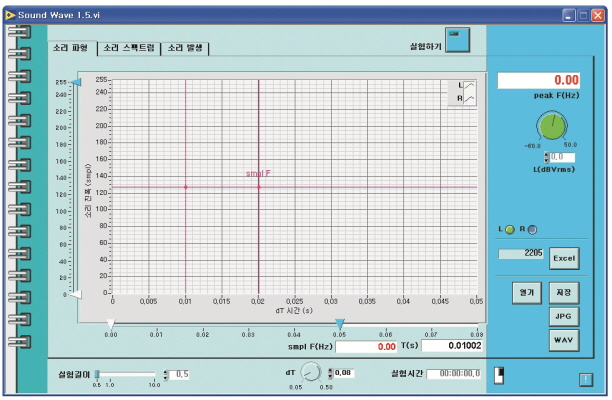Select the L channel green indicator
612x400 pixels.
(510, 230)
